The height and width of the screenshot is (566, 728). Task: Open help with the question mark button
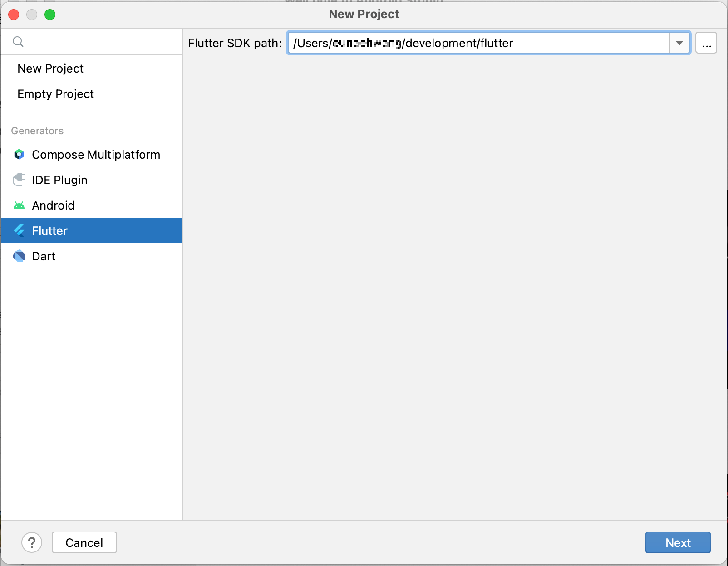tap(32, 542)
